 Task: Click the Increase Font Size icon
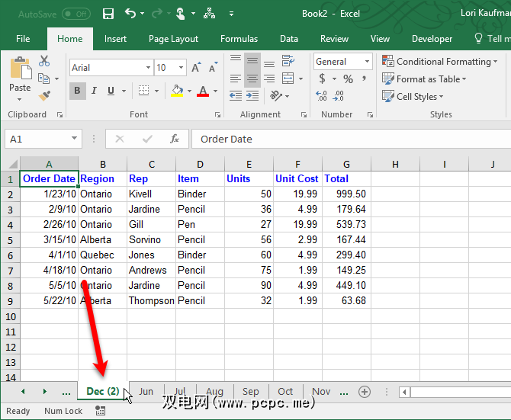(196, 68)
